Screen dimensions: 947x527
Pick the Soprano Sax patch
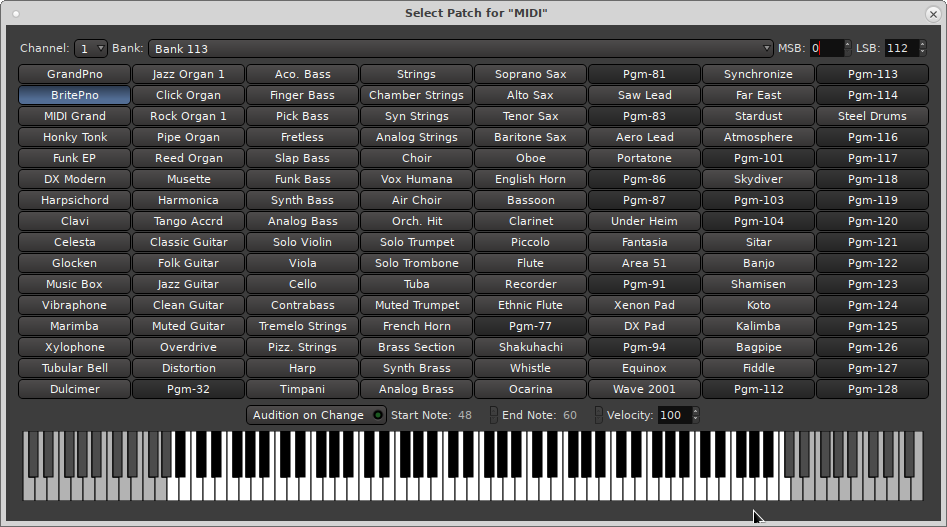pyautogui.click(x=530, y=74)
